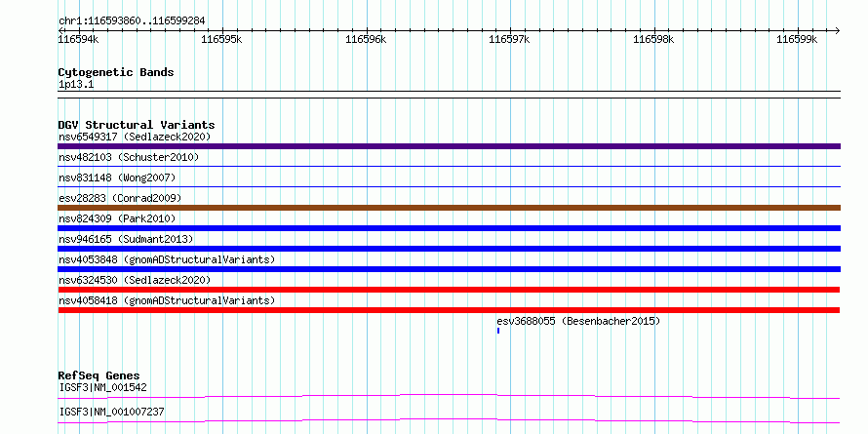Viewport: 868px width, 434px height.
Task: Open esv28283 (Conrad2009) variant label
Action: pyautogui.click(x=120, y=198)
